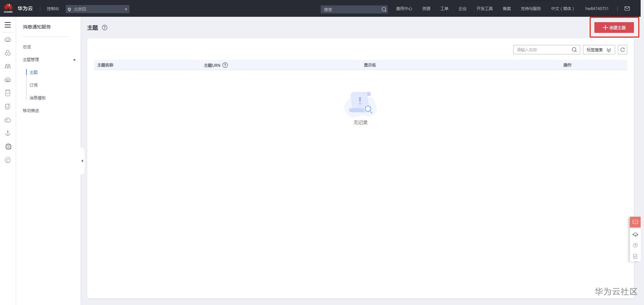The image size is (644, 305).
Task: Expand the 标签搜索 tag search dropdown
Action: pos(599,50)
